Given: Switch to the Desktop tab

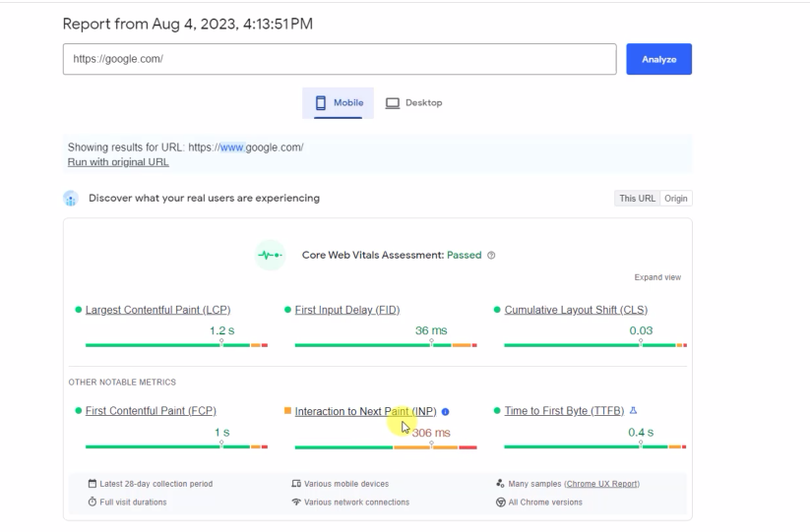Looking at the screenshot, I should (413, 102).
